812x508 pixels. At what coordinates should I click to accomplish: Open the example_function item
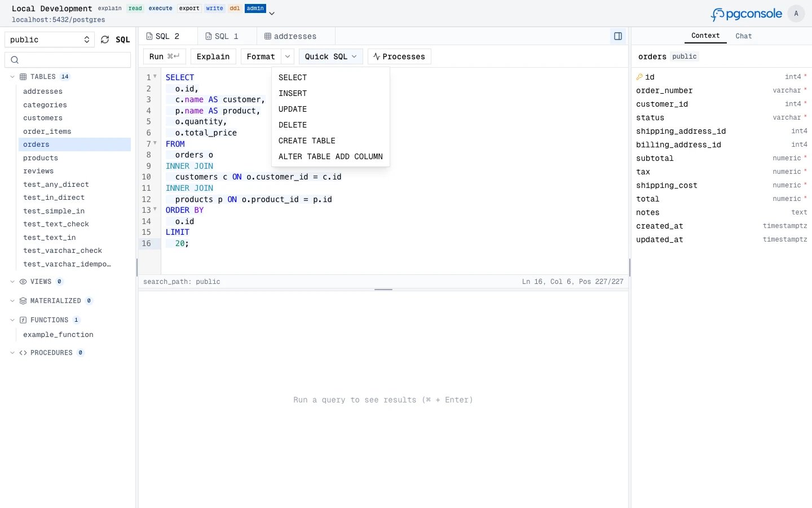coord(74,335)
